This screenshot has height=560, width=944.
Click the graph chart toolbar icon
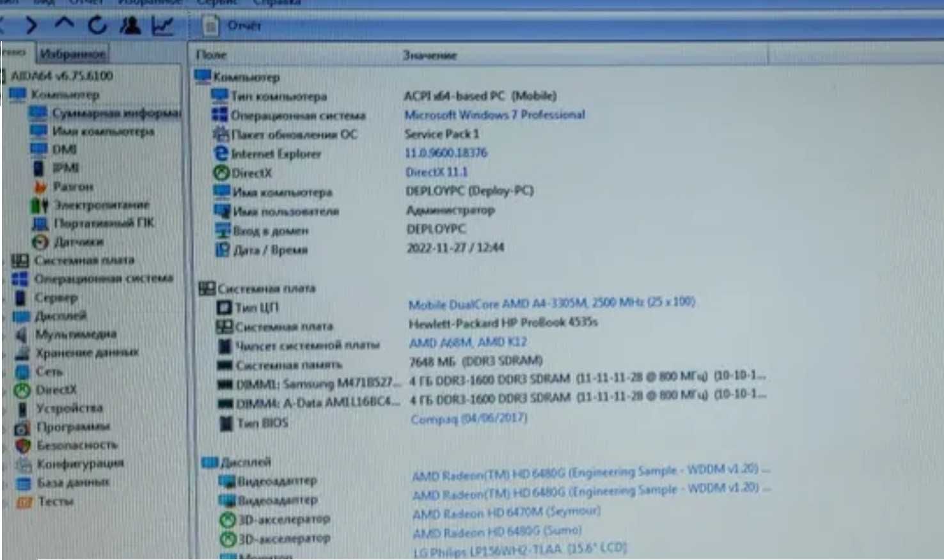pyautogui.click(x=162, y=26)
